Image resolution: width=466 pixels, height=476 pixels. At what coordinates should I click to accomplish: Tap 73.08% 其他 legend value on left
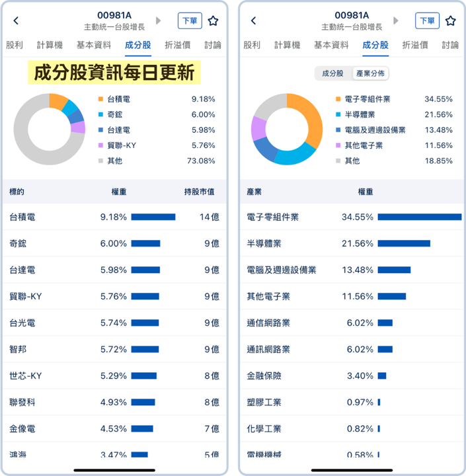tap(201, 161)
